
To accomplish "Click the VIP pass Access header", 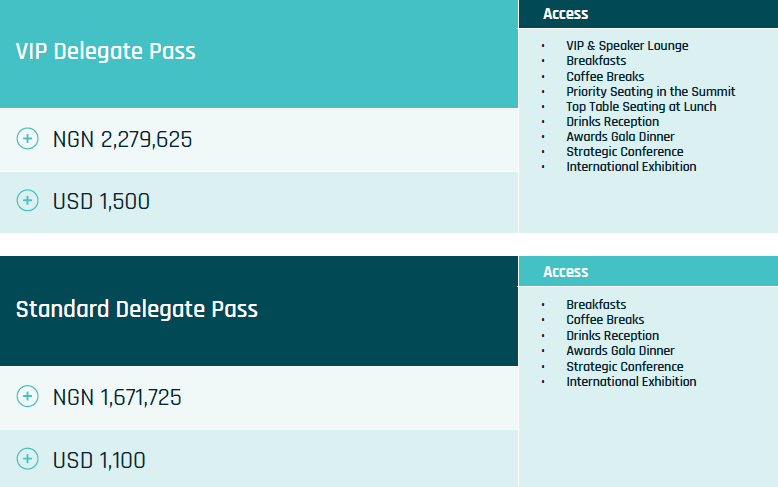I will pos(566,14).
